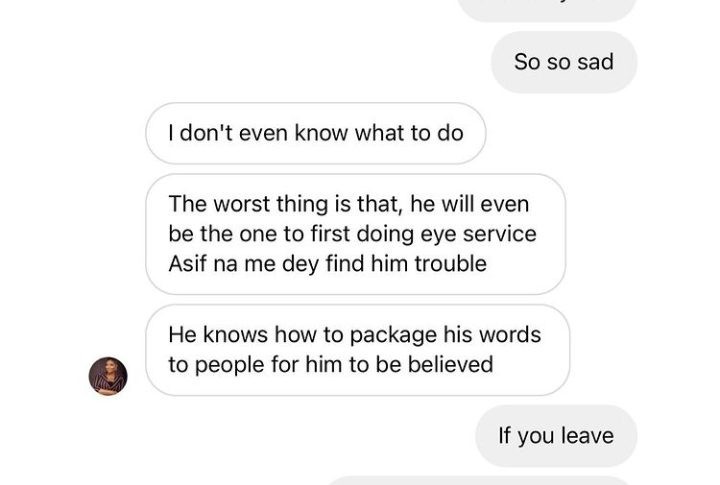Tap the cut-off gray bubble at the bottom

(481, 481)
